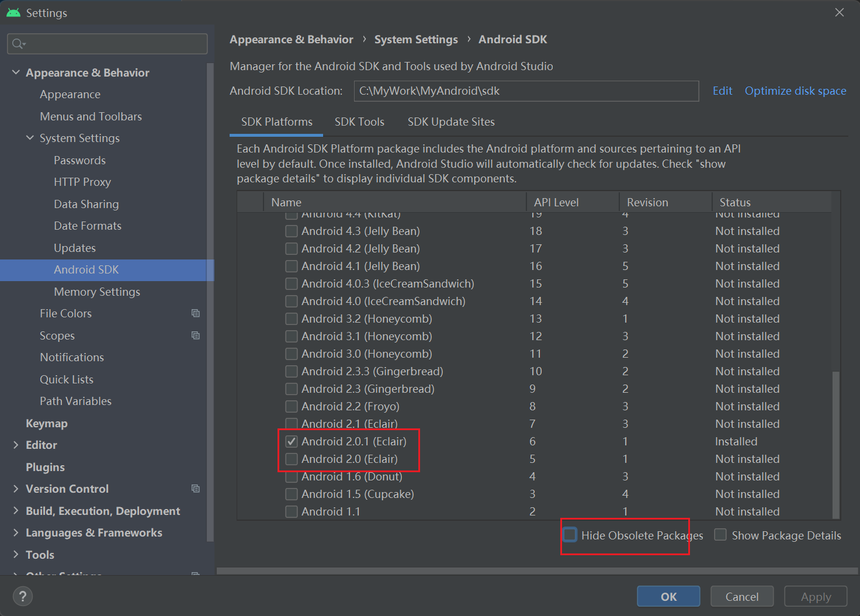This screenshot has width=860, height=616.
Task: Check the Android 1.6 (Donut) checkbox
Action: tap(291, 477)
